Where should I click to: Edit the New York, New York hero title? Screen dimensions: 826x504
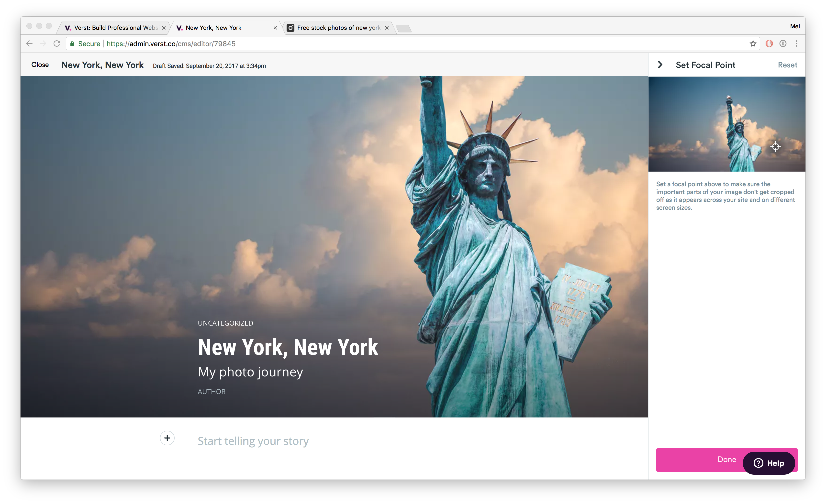pyautogui.click(x=288, y=347)
